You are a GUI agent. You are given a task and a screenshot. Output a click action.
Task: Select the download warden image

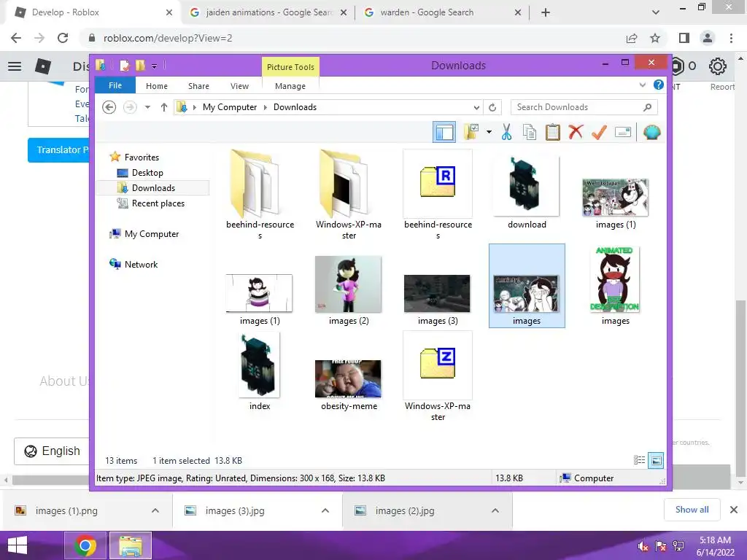click(x=527, y=192)
